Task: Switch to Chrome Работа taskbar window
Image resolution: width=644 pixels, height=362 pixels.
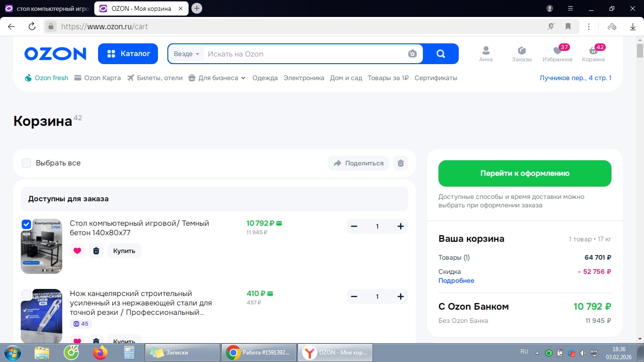Action: click(x=259, y=353)
